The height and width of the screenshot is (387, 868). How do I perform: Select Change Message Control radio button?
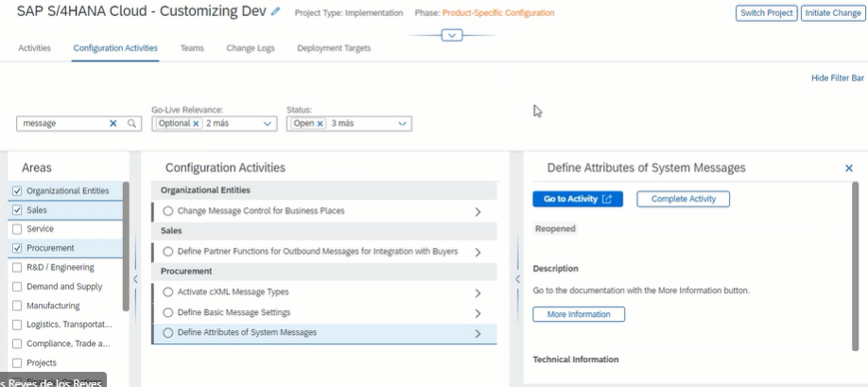coord(168,211)
